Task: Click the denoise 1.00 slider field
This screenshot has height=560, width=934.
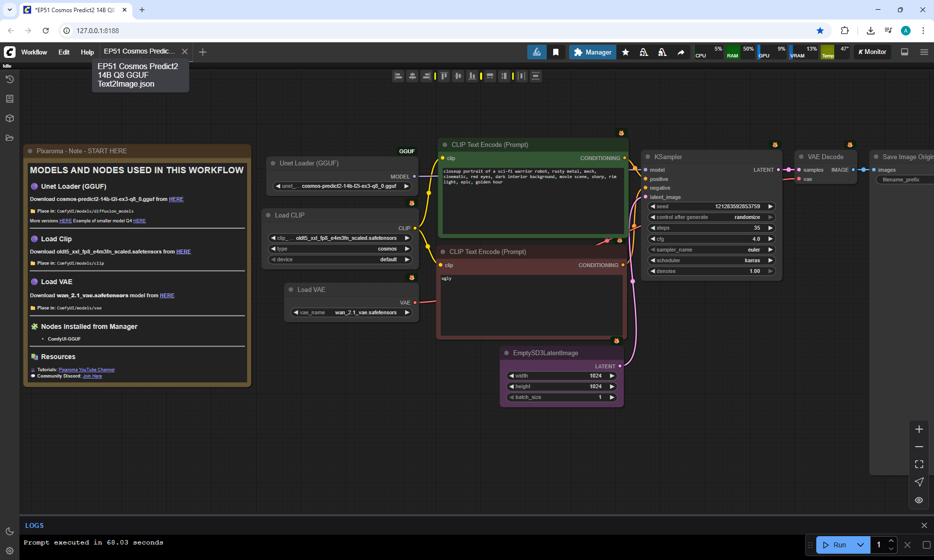Action: pyautogui.click(x=711, y=271)
